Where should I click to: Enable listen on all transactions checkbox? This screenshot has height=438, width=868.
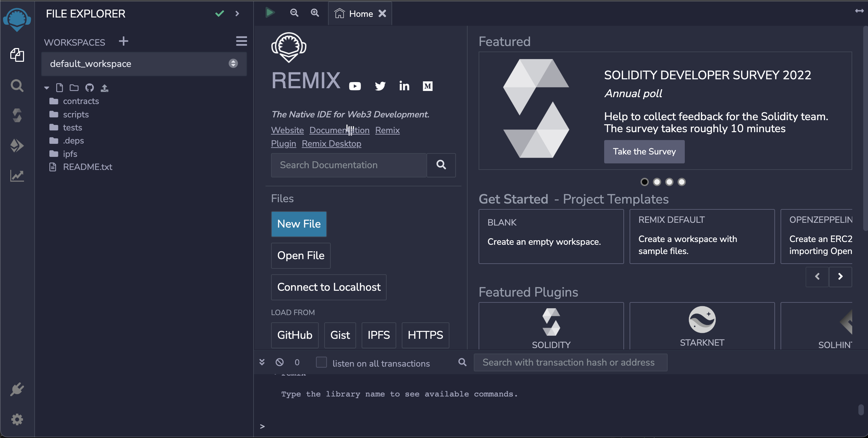pyautogui.click(x=321, y=362)
